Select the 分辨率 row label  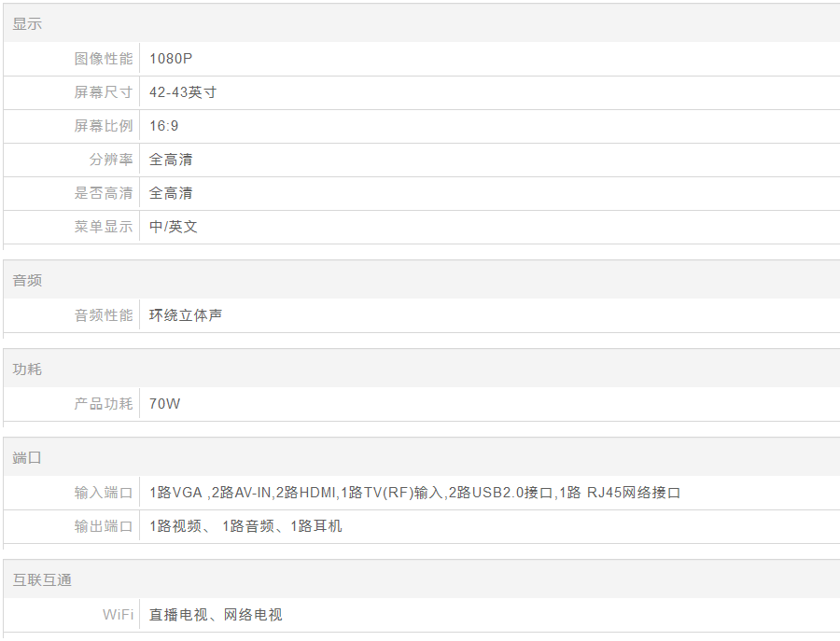click(111, 160)
